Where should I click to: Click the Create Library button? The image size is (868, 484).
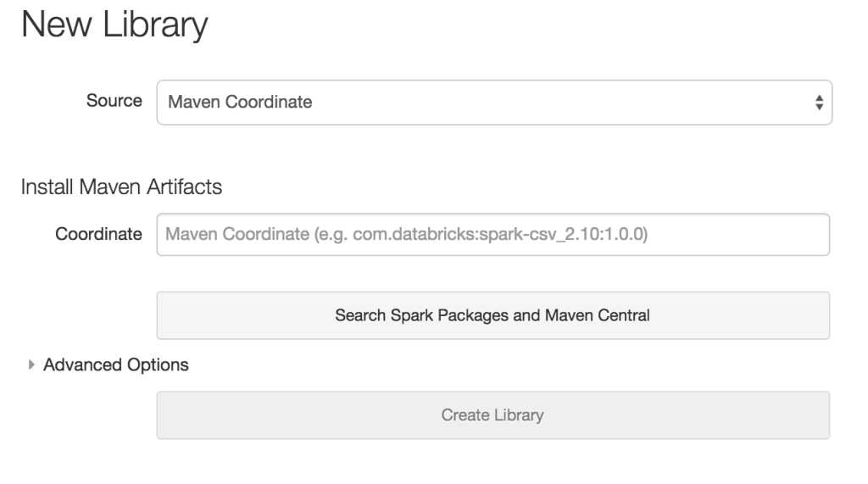coord(492,415)
